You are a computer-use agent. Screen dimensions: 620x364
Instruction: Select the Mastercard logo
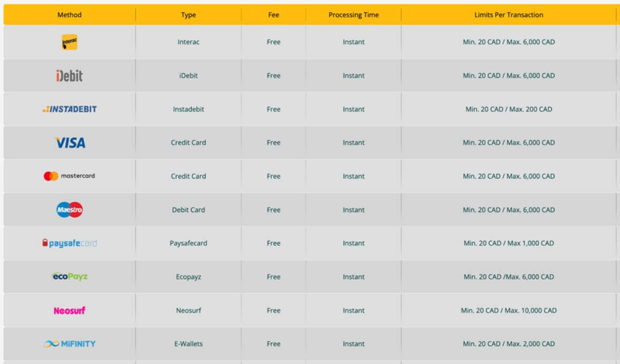69,176
